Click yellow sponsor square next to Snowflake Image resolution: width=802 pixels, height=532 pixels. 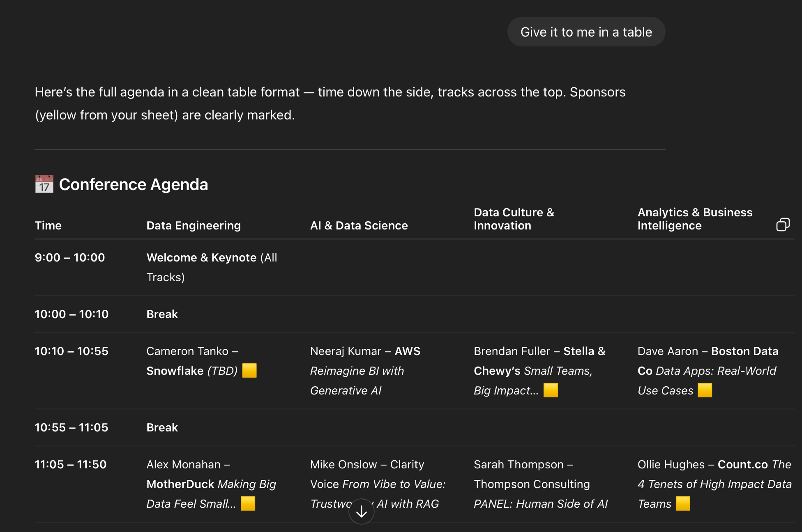[249, 370]
